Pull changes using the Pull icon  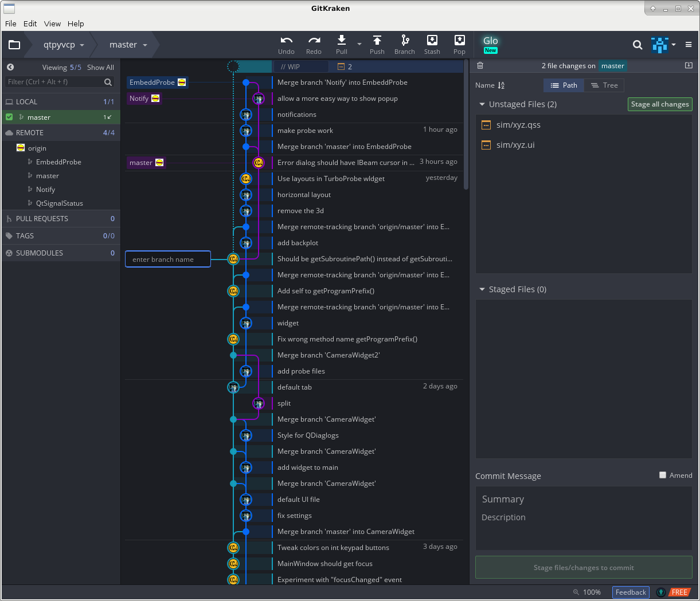tap(342, 40)
